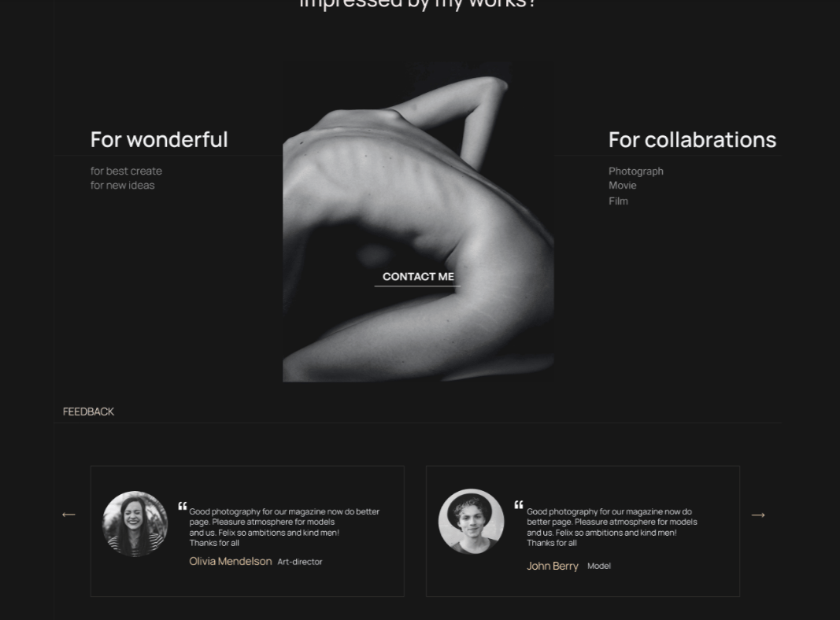Select the Olivia Mendelson name link
The height and width of the screenshot is (620, 840).
[231, 561]
